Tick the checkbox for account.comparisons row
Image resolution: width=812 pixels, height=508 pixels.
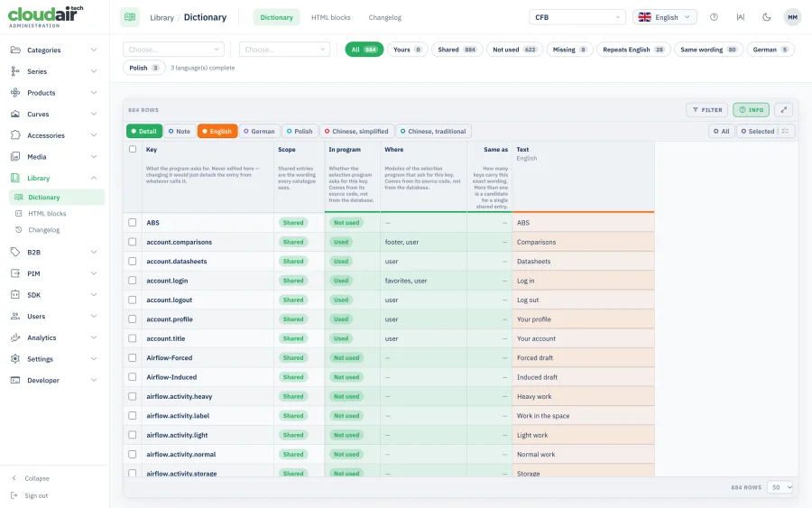(x=133, y=242)
